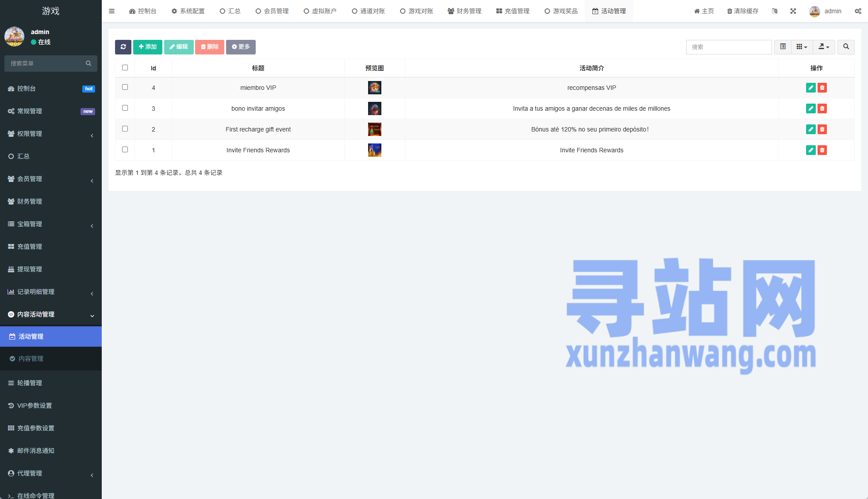The height and width of the screenshot is (499, 868).
Task: Open 轮播管理 in sidebar
Action: tap(51, 383)
